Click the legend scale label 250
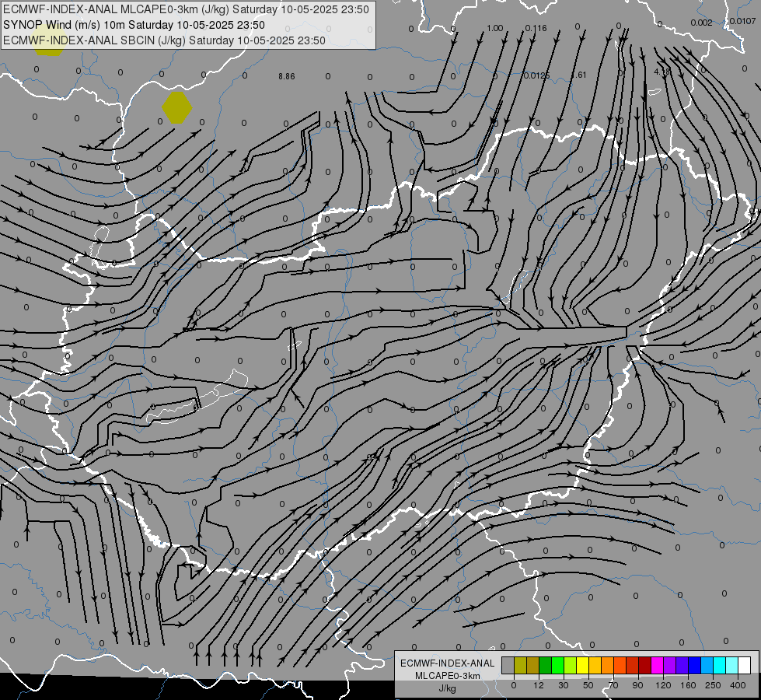Viewport: 761px width, 700px height. [713, 685]
